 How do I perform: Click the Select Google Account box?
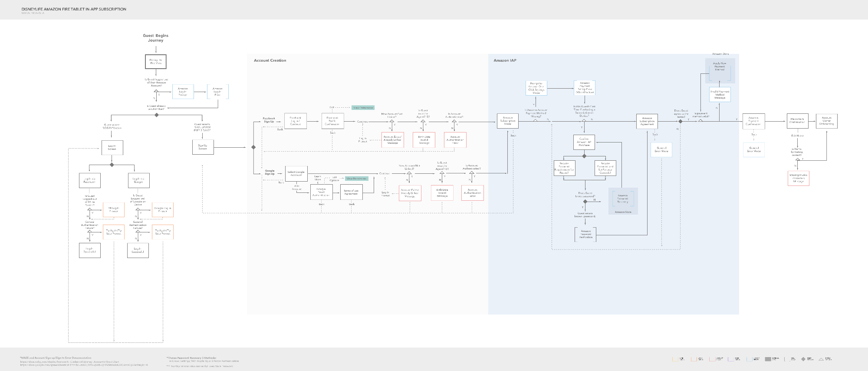click(296, 173)
